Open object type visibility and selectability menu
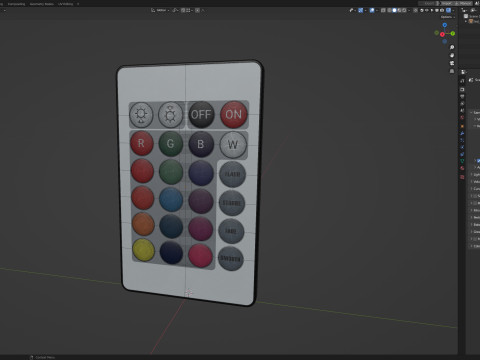This screenshot has height=360, width=480. point(352,10)
